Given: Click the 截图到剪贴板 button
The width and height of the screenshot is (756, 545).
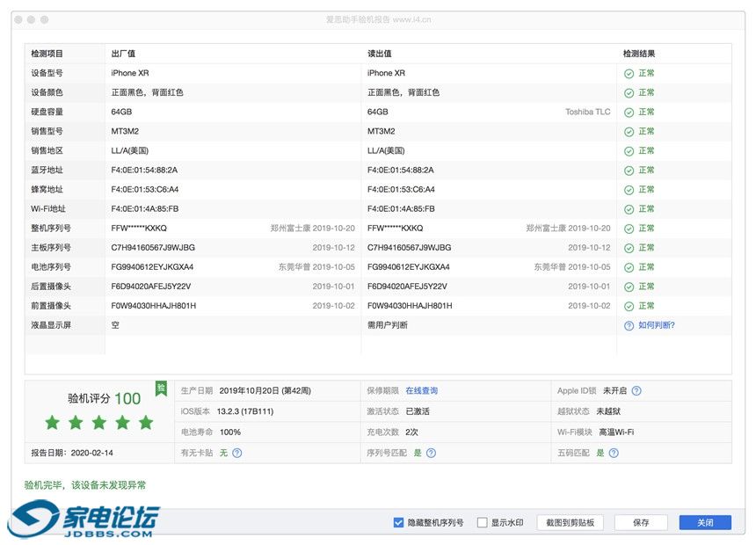Looking at the screenshot, I should coord(570,522).
